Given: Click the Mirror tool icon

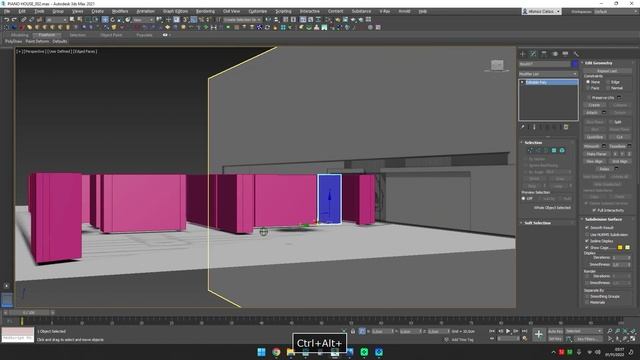Looking at the screenshot, I should point(268,20).
